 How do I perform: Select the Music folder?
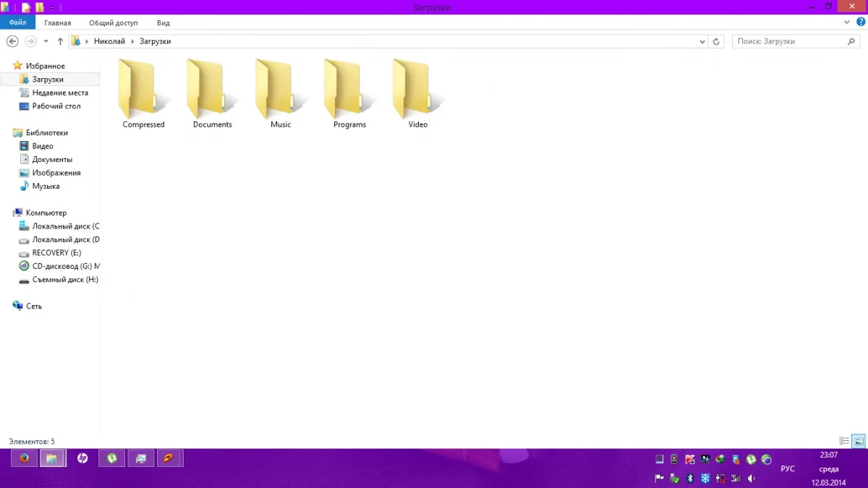[281, 94]
